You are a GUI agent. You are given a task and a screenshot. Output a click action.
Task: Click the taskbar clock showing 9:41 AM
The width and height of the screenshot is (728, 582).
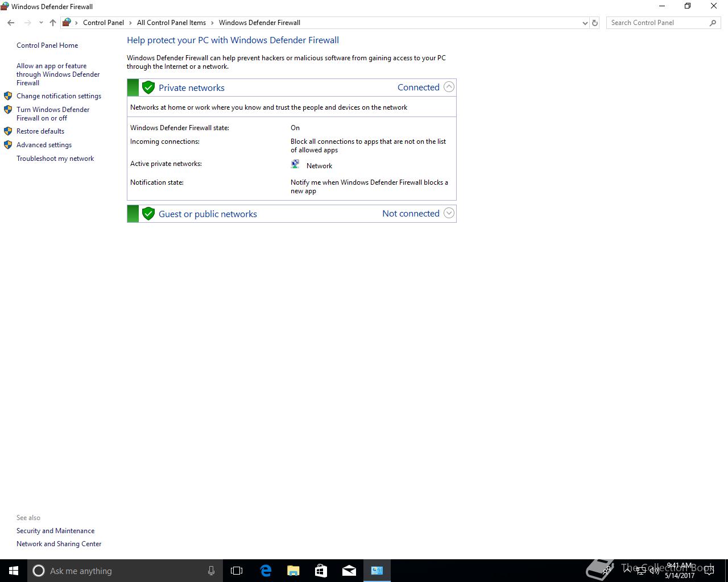pos(680,571)
